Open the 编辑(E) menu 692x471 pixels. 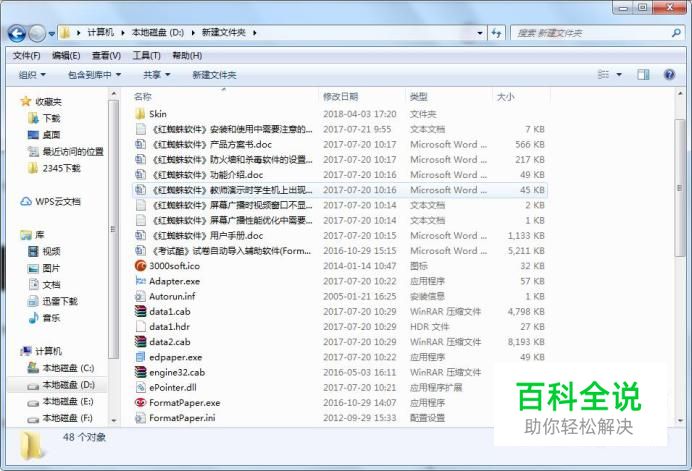(x=66, y=56)
